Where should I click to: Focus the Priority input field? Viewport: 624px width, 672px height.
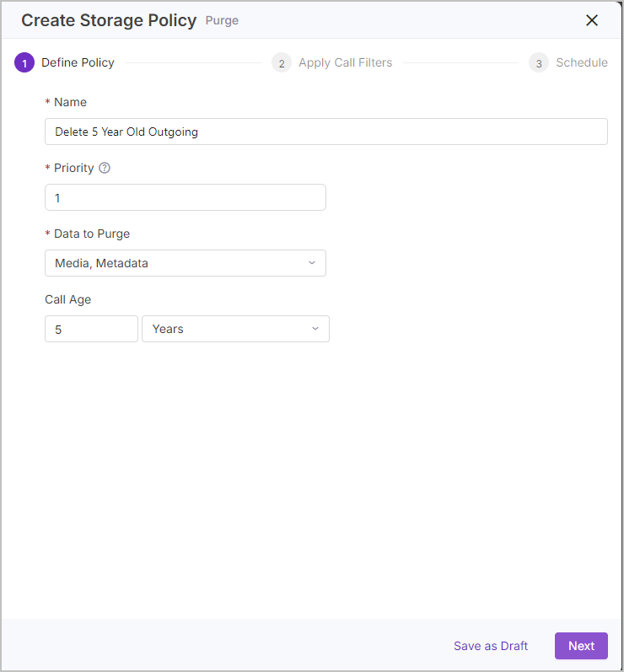click(x=186, y=197)
